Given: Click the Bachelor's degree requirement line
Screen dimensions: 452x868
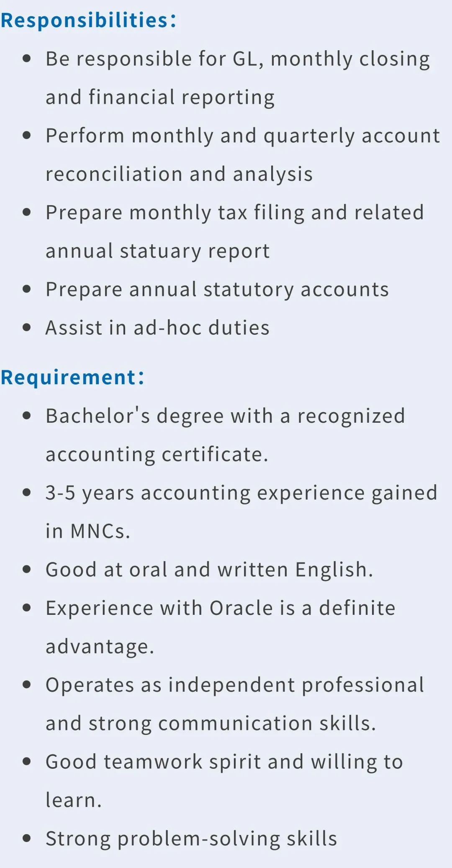Looking at the screenshot, I should (x=225, y=416).
